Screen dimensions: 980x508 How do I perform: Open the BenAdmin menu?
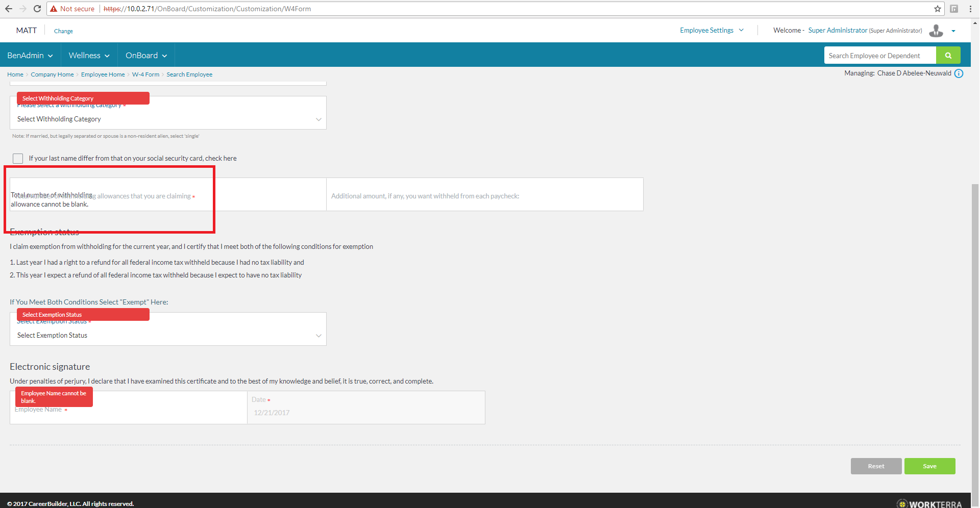30,56
